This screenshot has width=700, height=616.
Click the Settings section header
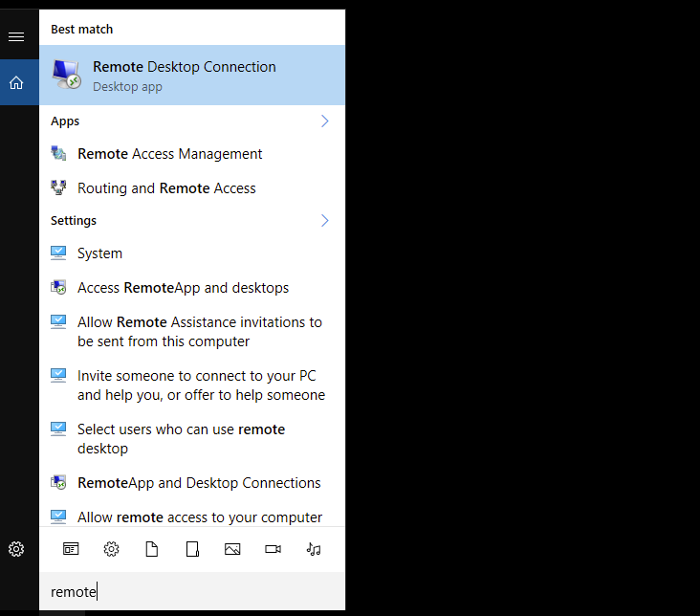[74, 221]
